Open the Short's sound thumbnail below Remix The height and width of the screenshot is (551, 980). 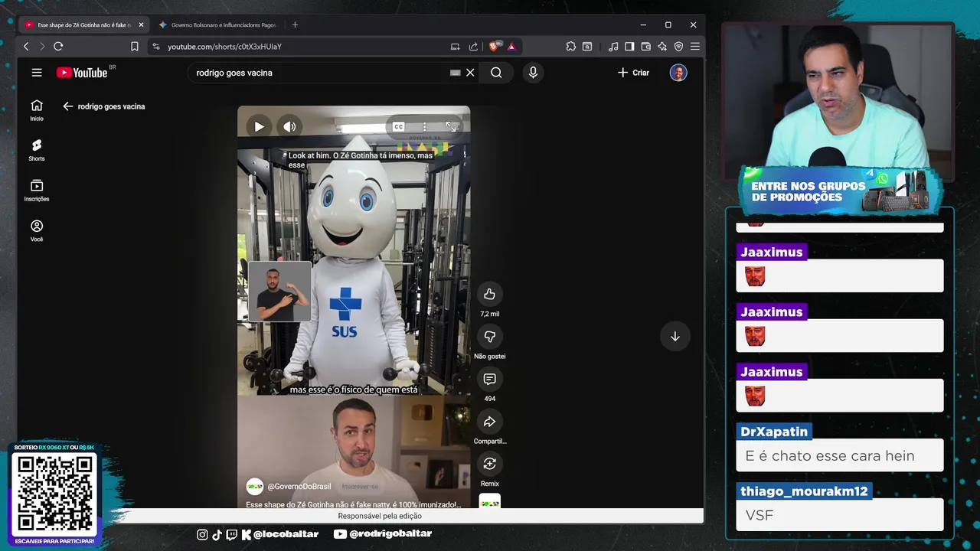(x=489, y=502)
